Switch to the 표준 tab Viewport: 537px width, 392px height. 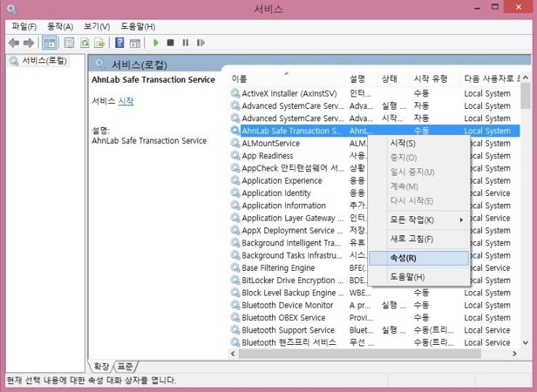coord(125,367)
